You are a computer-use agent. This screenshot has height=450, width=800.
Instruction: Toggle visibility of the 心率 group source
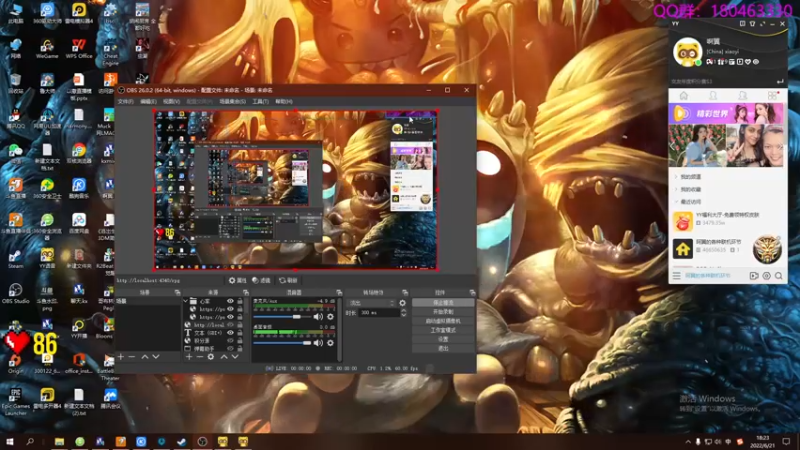point(230,301)
